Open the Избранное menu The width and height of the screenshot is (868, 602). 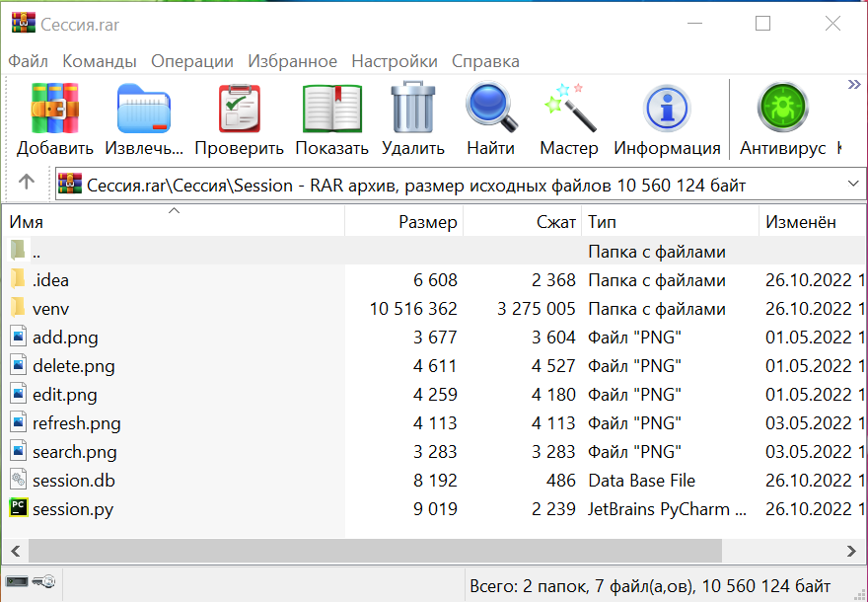coord(292,61)
